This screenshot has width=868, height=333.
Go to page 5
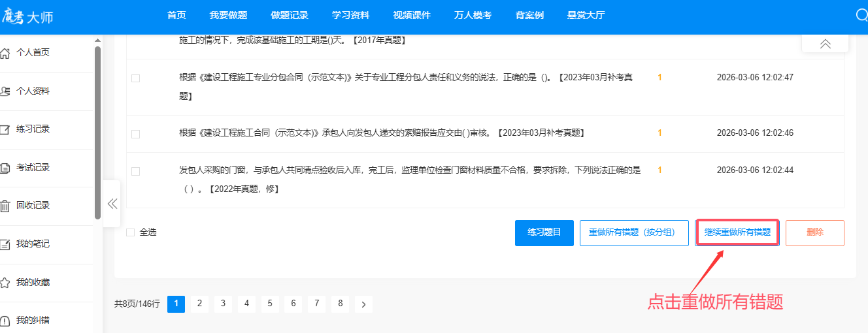(x=270, y=304)
